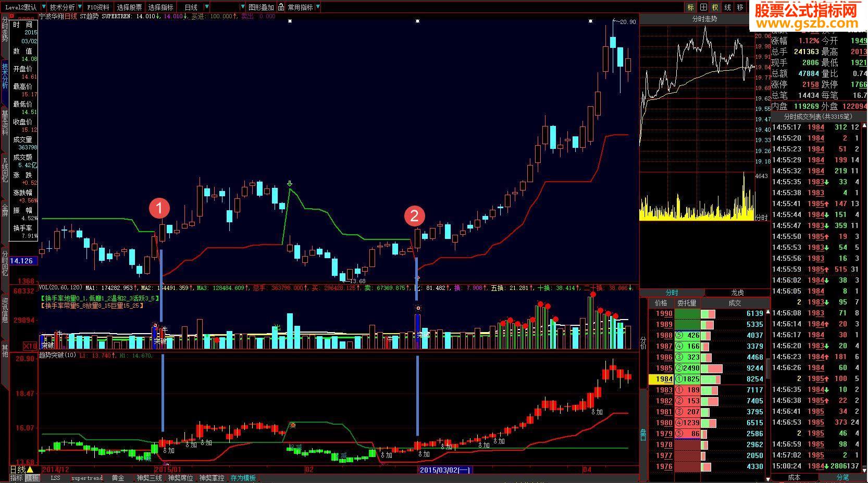868x483 pixels.
Task: Click the 选择指标 button
Action: pos(160,7)
